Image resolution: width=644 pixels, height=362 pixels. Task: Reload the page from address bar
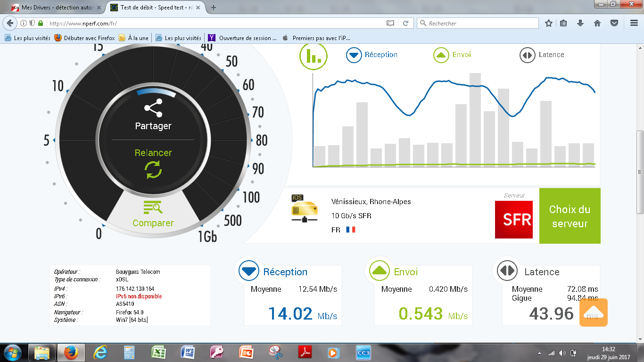[405, 23]
